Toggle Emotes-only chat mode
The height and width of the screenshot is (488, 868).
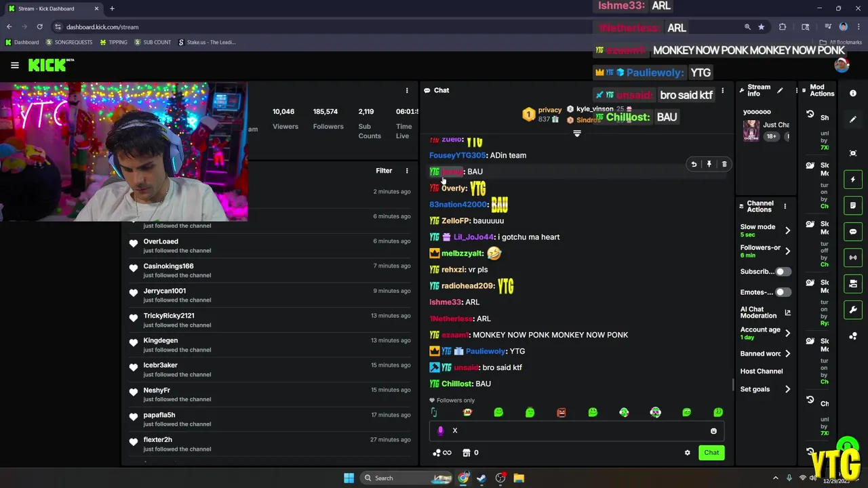(x=783, y=292)
